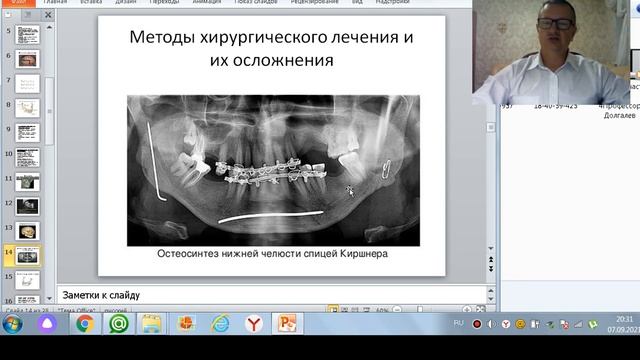Image resolution: width=640 pixels, height=360 pixels.
Task: Open Mail.ru Agent from taskbar
Action: [119, 324]
